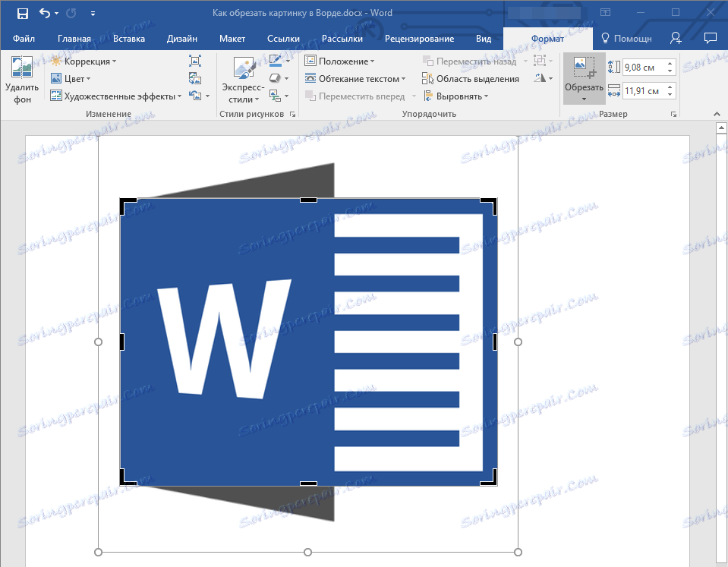The image size is (728, 567).
Task: Open the Ссылки tab
Action: tap(283, 39)
